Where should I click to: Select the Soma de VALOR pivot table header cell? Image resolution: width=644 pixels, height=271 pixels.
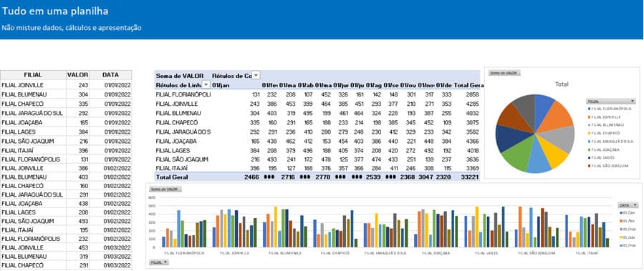pyautogui.click(x=180, y=76)
